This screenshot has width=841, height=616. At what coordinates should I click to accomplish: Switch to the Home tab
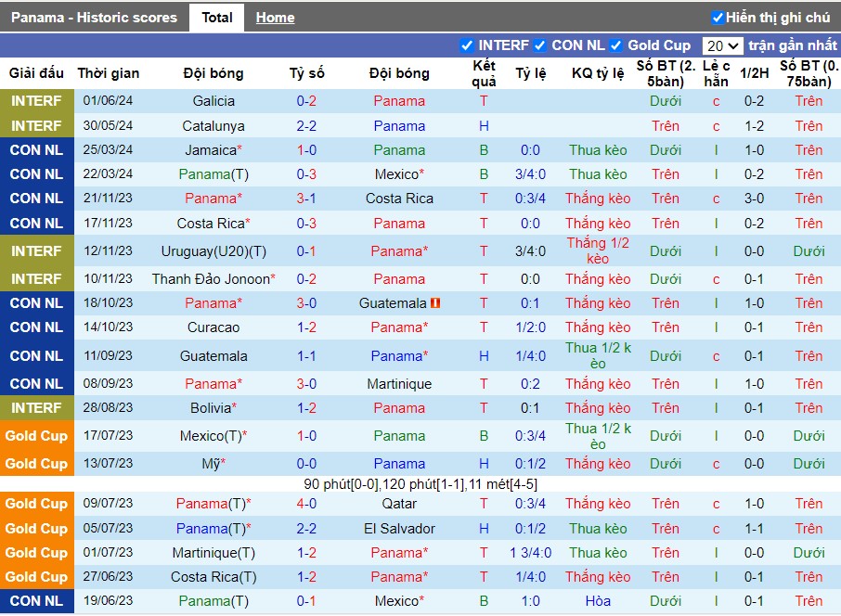275,18
